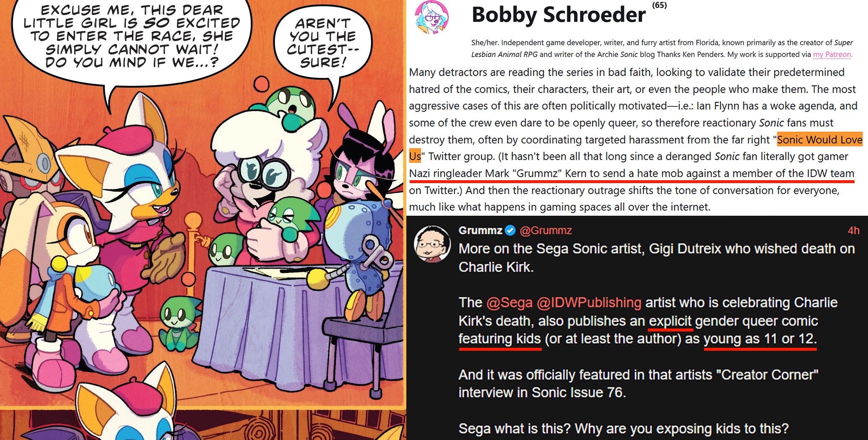
Task: Click the 4h timestamp on the tweet
Action: pos(853,230)
